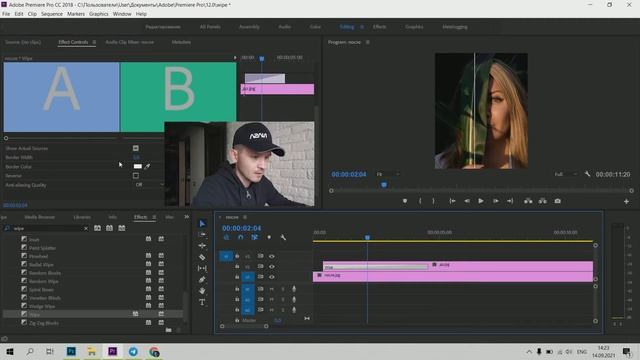The height and width of the screenshot is (360, 640).
Task: Click Go to In point button
Action: coord(452,201)
